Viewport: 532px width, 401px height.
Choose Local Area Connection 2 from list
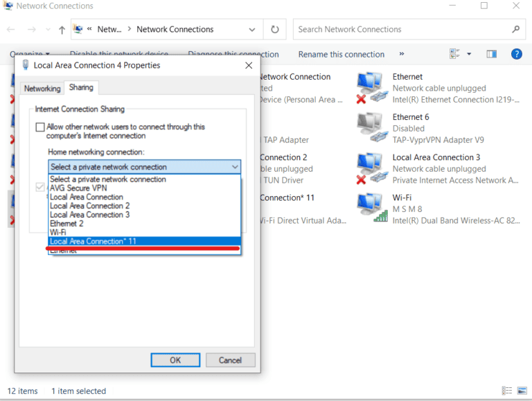tap(145, 206)
